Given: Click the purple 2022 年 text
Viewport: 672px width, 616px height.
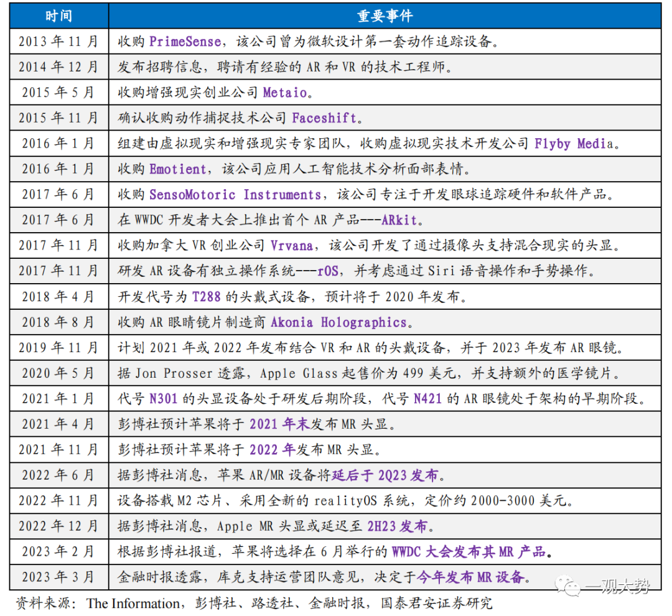Looking at the screenshot, I should tap(272, 449).
